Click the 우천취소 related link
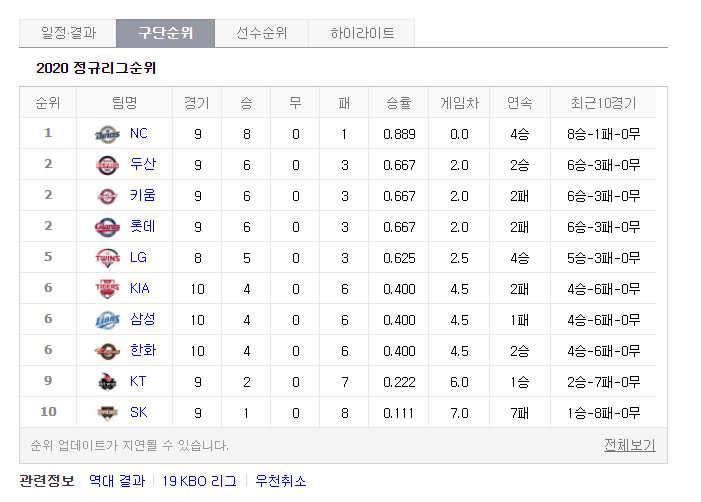The height and width of the screenshot is (502, 701). tap(281, 481)
